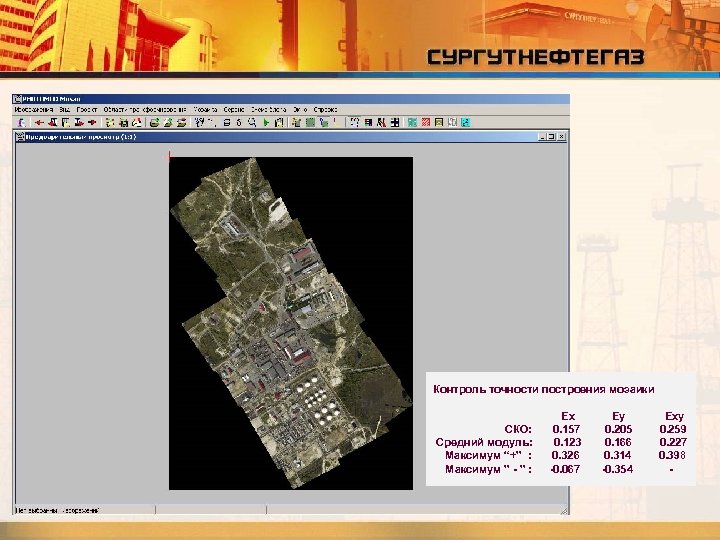This screenshot has height=540, width=720.
Task: Maximize the preview sub-window
Action: click(551, 137)
